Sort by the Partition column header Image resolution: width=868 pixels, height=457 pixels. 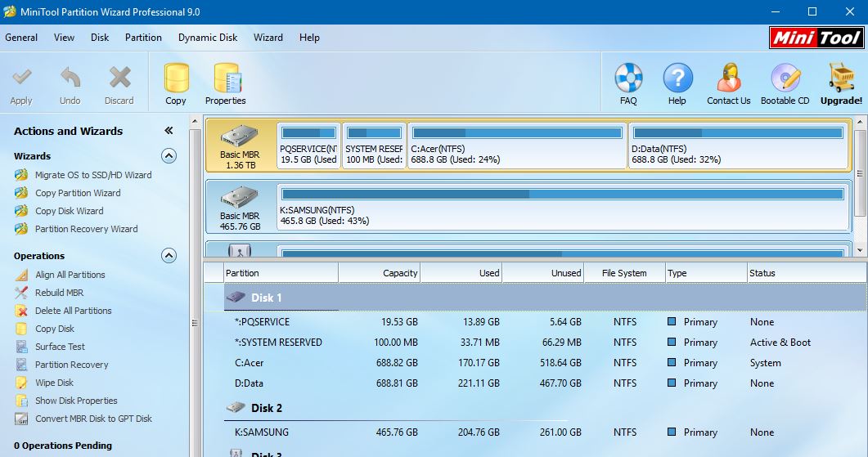pos(281,273)
